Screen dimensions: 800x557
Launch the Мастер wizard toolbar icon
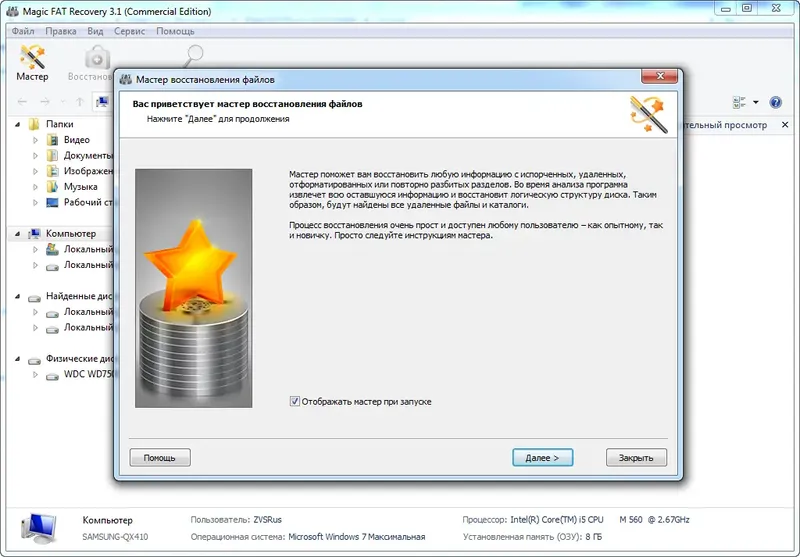32,63
